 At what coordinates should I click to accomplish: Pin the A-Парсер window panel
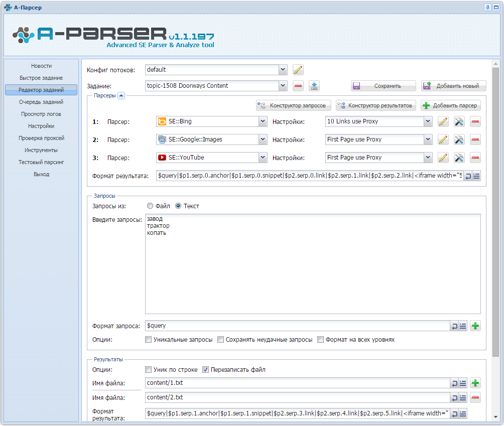(487, 8)
